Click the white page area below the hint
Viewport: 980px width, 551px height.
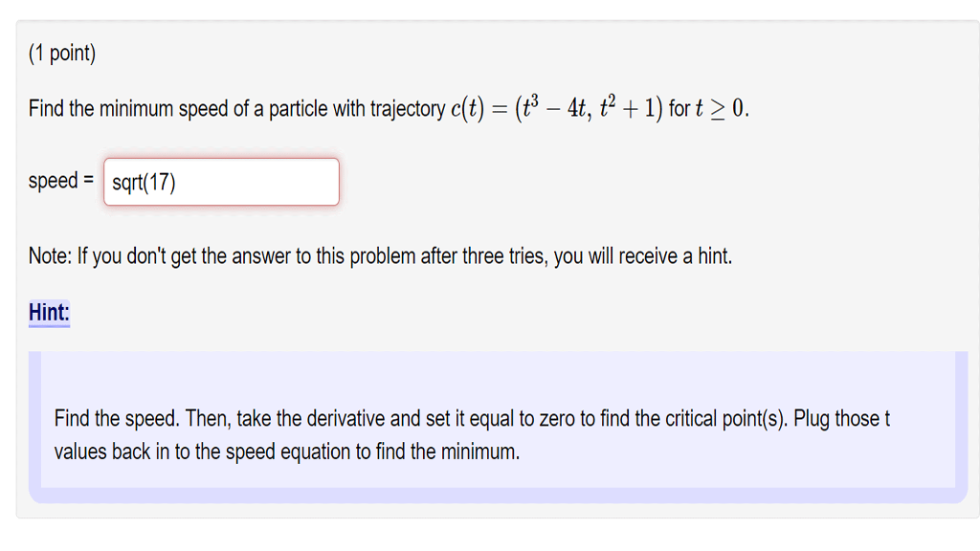[x=490, y=526]
